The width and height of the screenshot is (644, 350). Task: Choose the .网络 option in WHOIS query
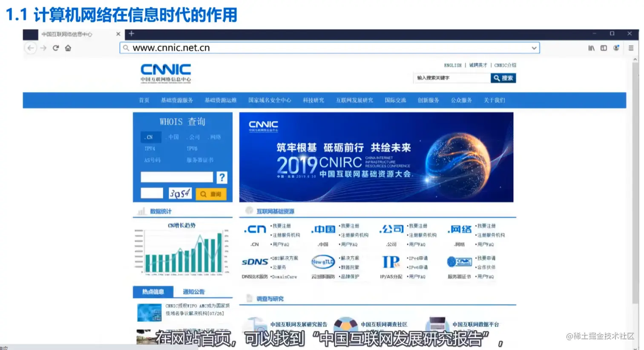tap(215, 137)
